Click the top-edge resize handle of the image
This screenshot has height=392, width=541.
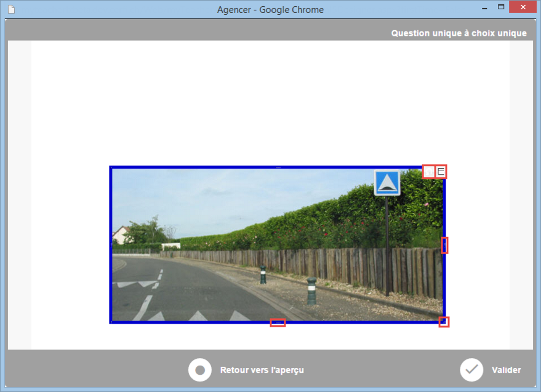coord(278,167)
